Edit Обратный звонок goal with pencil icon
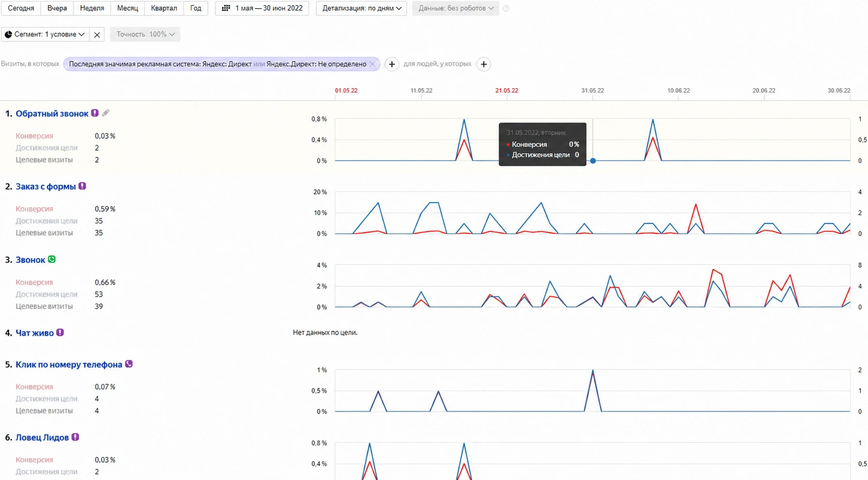 coord(105,113)
